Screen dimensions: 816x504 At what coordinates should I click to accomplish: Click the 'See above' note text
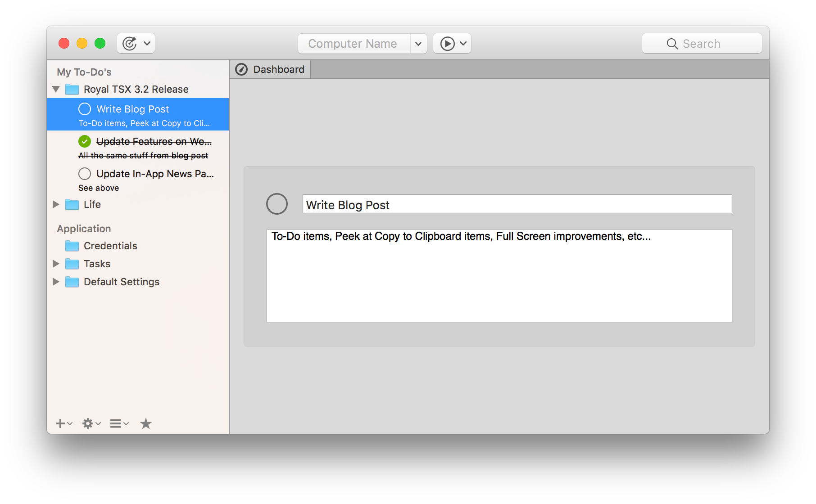(x=99, y=188)
